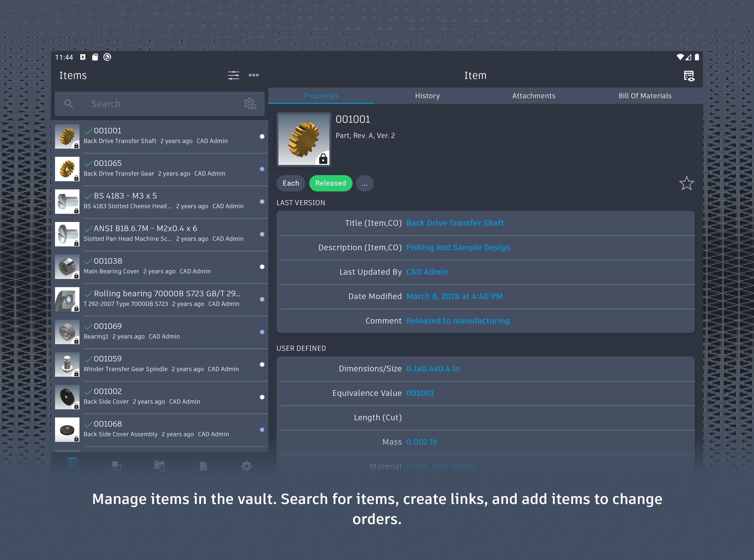
Task: Focus the Search input field
Action: (159, 104)
